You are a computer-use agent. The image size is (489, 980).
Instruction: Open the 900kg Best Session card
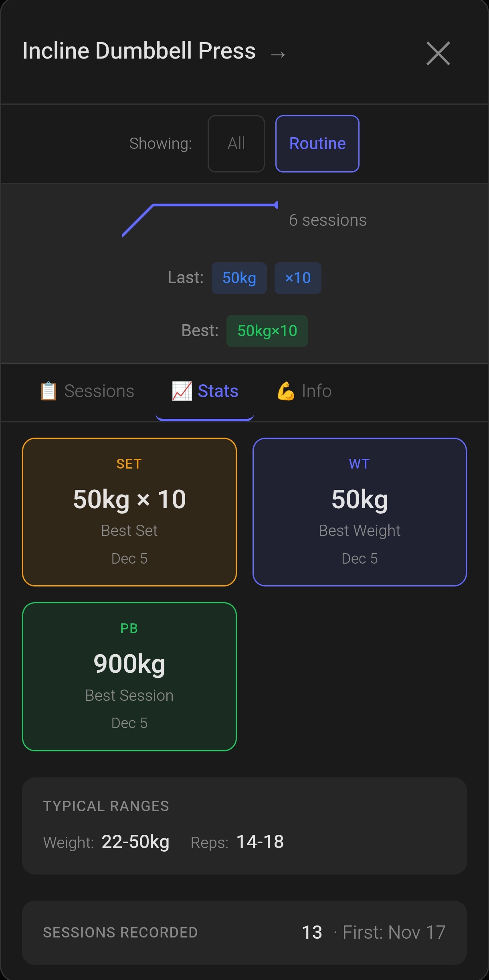click(x=129, y=676)
